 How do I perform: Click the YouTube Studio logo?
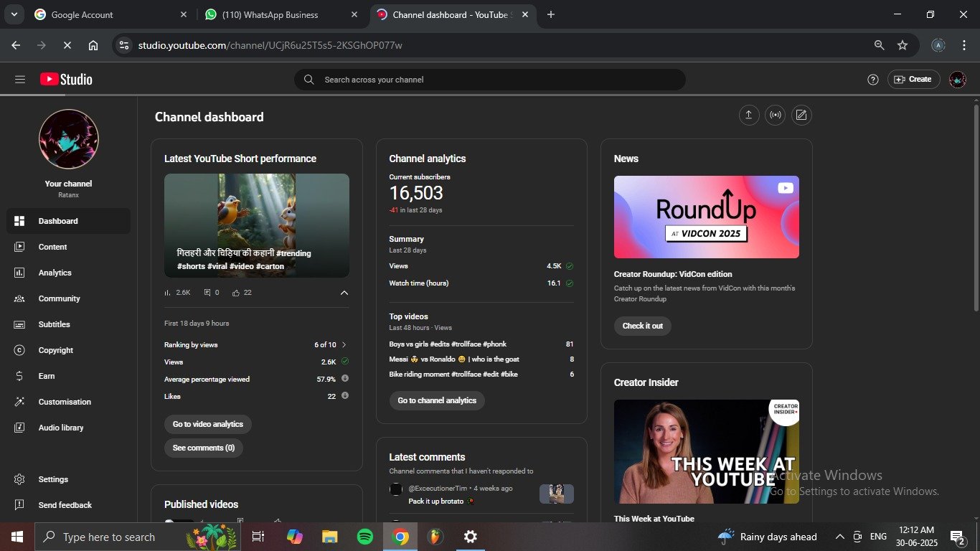(x=66, y=80)
